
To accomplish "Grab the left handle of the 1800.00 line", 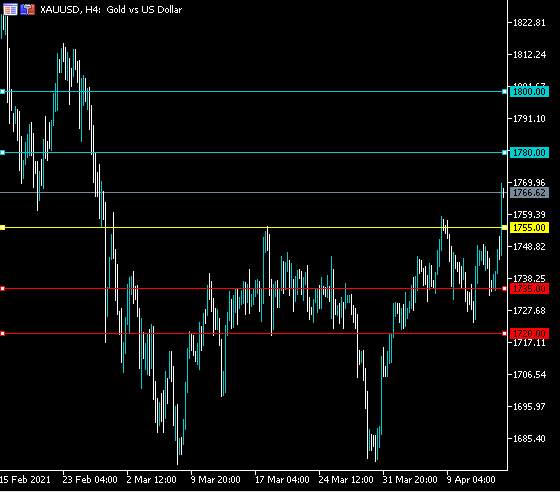I will tap(2, 92).
